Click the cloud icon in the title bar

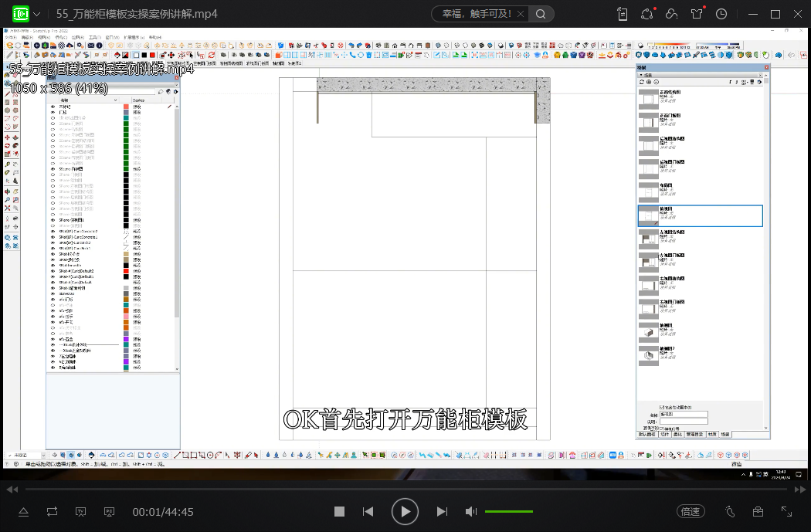pyautogui.click(x=672, y=14)
